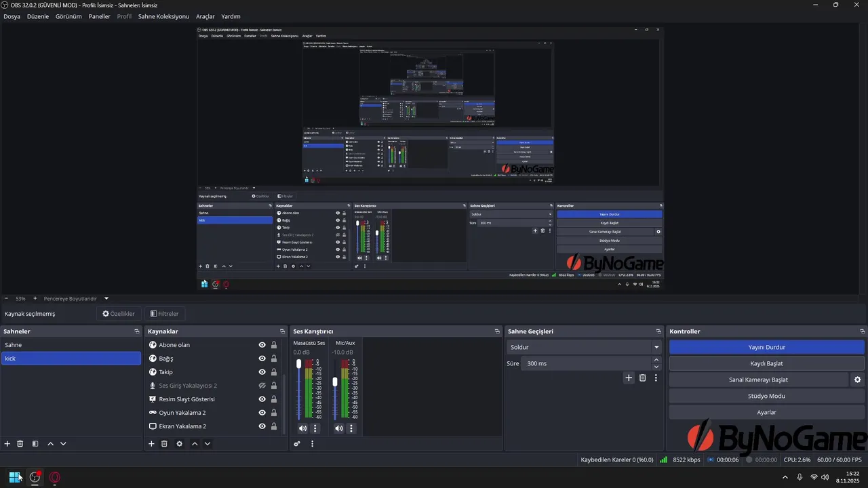
Task: Open the Filtreler button
Action: pyautogui.click(x=164, y=314)
